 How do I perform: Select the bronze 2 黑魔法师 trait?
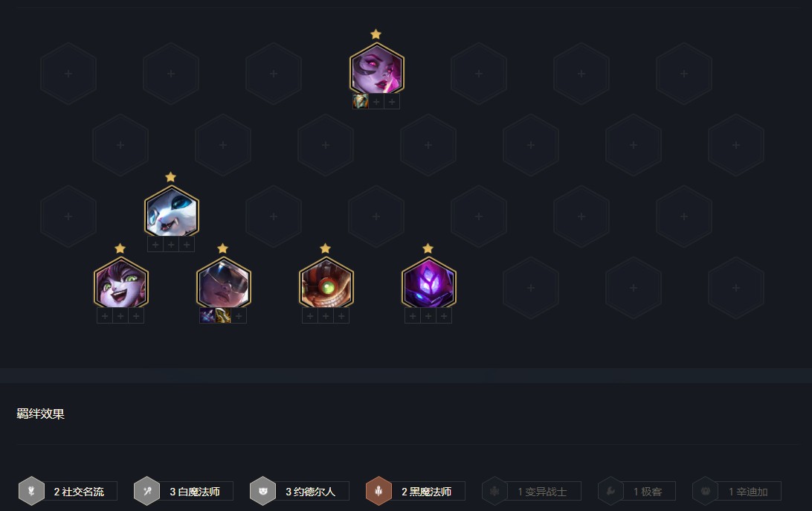point(416,491)
